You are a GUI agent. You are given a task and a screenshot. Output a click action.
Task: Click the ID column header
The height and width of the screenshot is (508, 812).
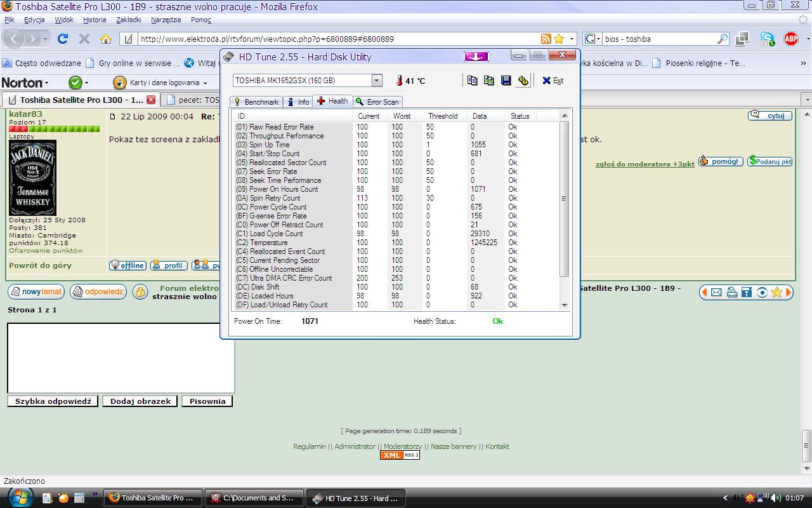(293, 116)
